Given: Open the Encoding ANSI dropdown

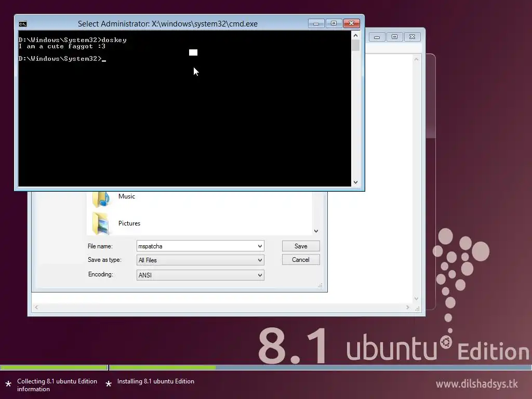Looking at the screenshot, I should click(x=200, y=275).
